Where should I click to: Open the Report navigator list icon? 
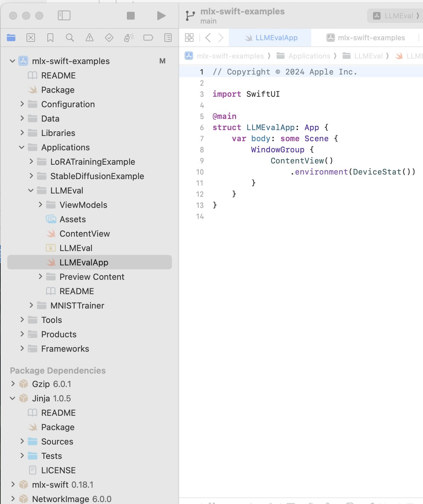[x=167, y=38]
